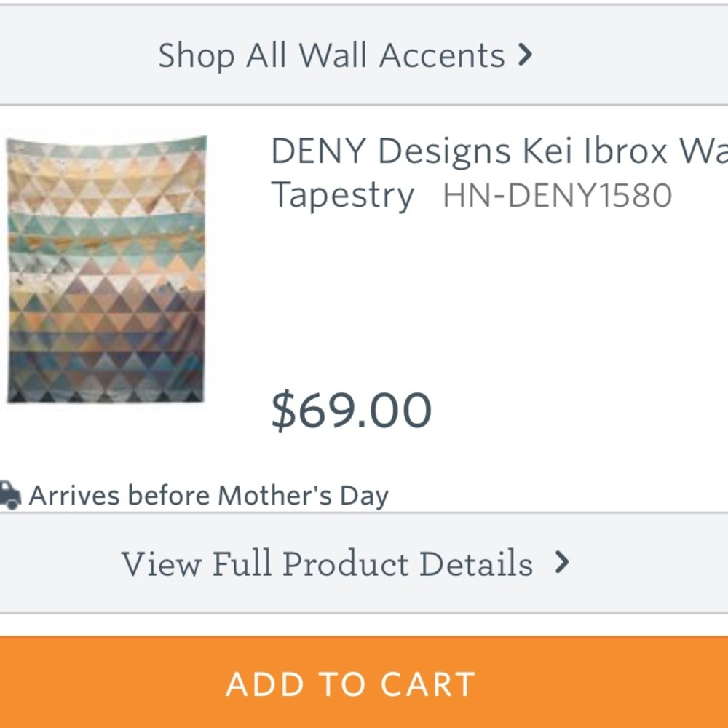Click the orange checkout bar
Image resolution: width=728 pixels, height=728 pixels.
click(x=353, y=683)
